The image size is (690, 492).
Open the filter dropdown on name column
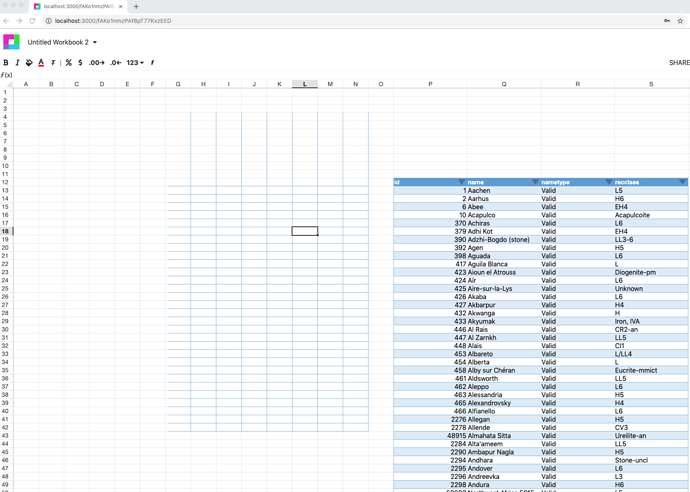535,183
